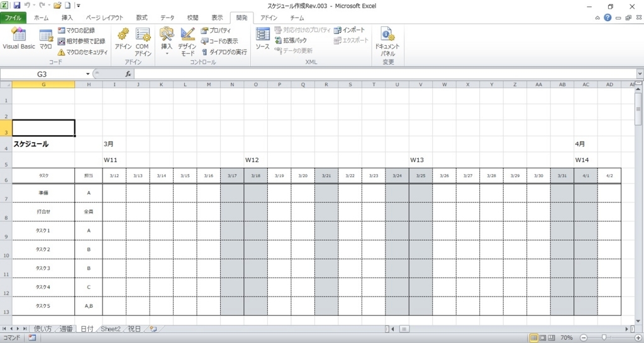
Task: Minimize the ribbon with the caret icon
Action: (x=597, y=18)
